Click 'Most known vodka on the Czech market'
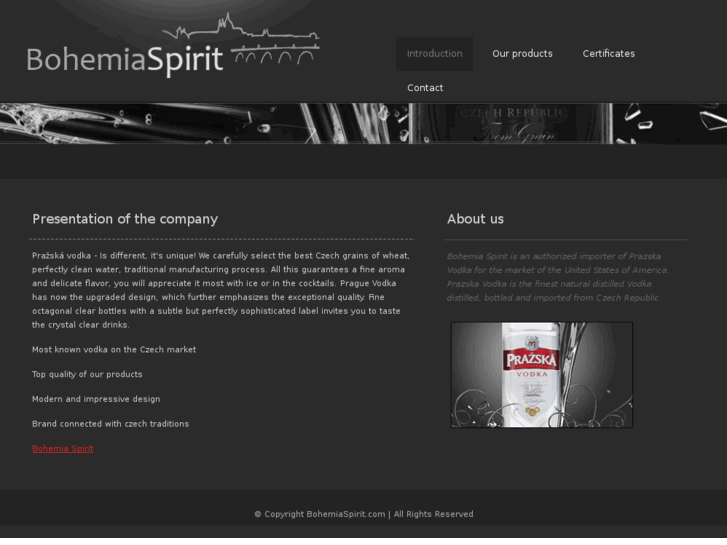 tap(114, 350)
